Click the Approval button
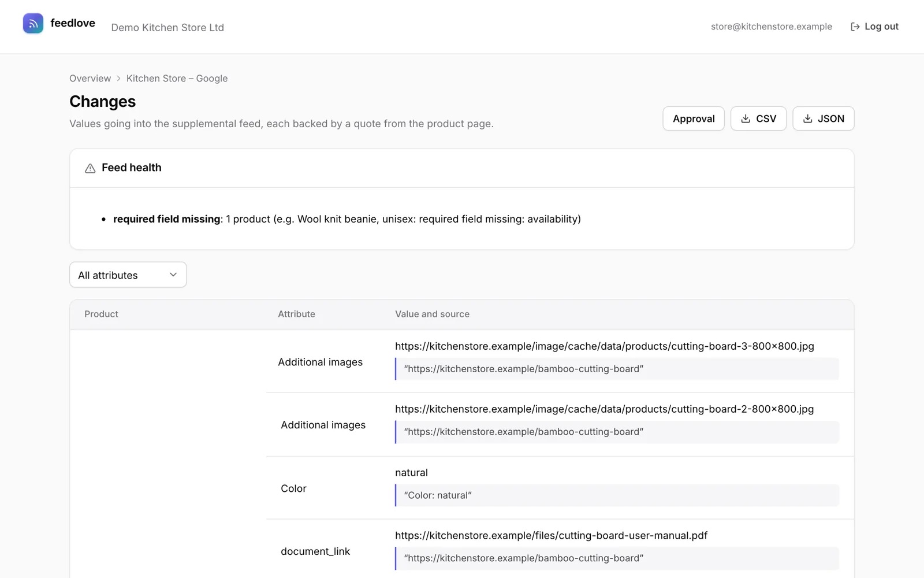The image size is (924, 578). [694, 118]
